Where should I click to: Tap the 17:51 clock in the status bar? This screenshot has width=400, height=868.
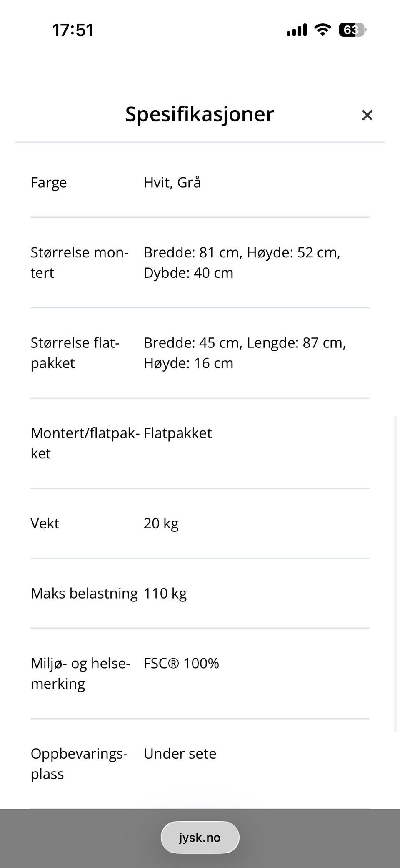tap(73, 30)
